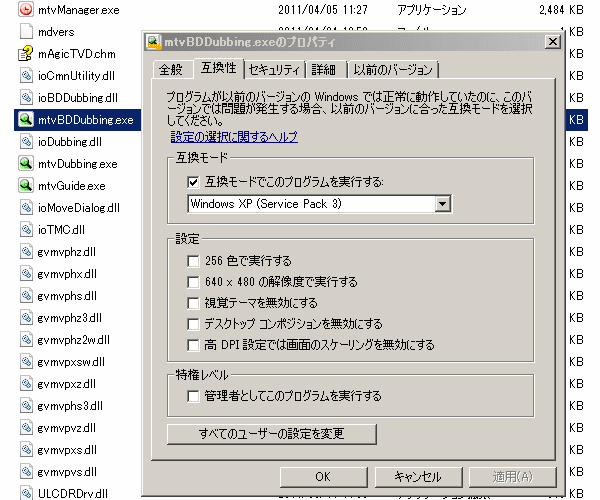Open the セキュリティ tab

click(274, 69)
